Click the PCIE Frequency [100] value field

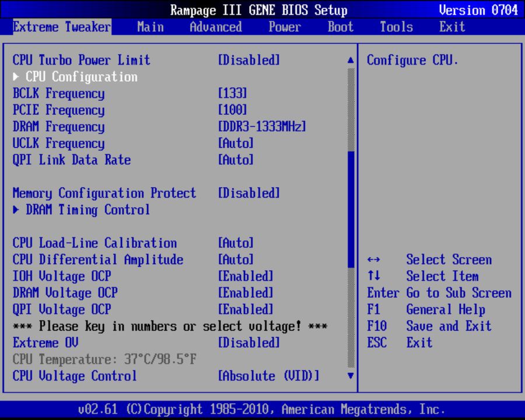point(232,110)
